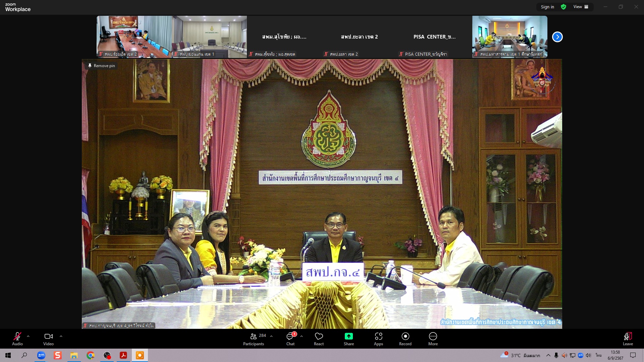Click Sign in at top bar
The height and width of the screenshot is (362, 644).
click(547, 7)
